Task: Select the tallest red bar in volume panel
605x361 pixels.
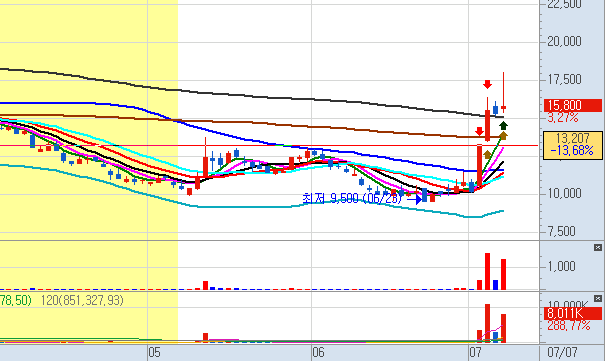Action: click(487, 271)
